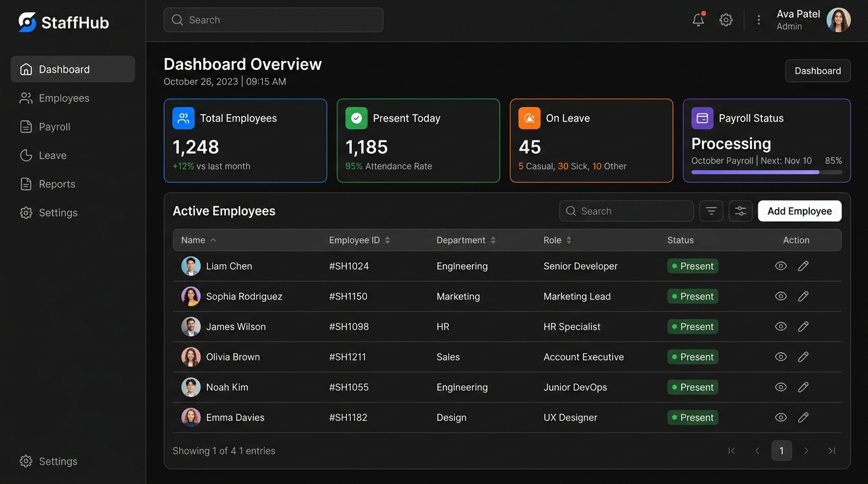Viewport: 868px width, 484px height.
Task: Edit Emma Davies with pencil icon
Action: pyautogui.click(x=803, y=417)
